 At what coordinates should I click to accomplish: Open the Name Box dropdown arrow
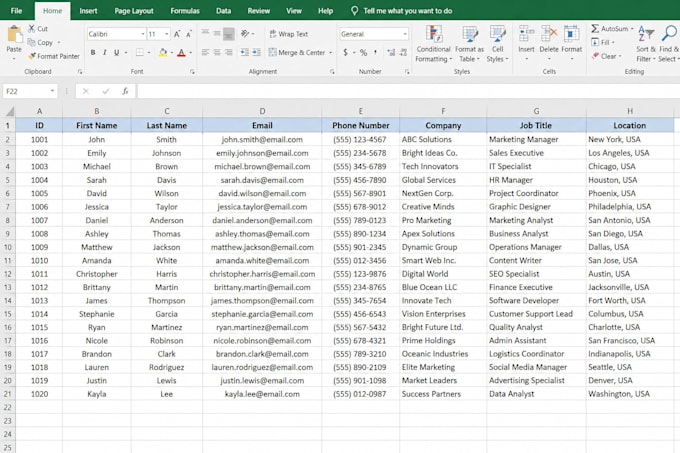[x=52, y=91]
